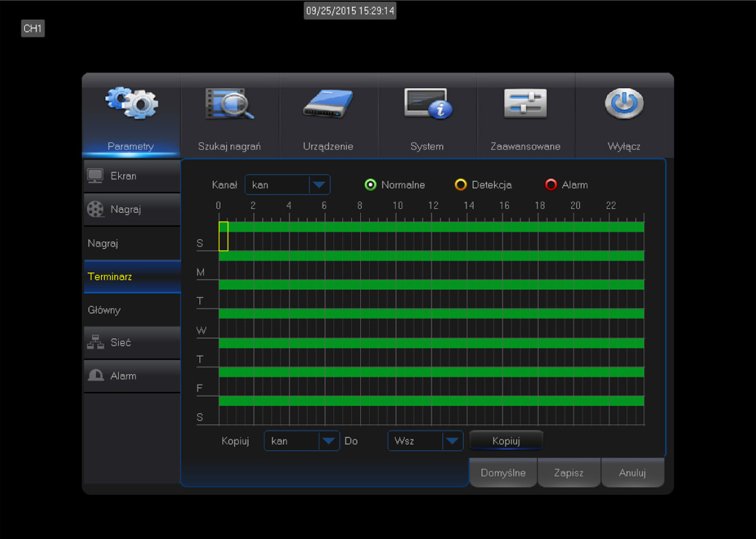Click the CH1 channel label
The height and width of the screenshot is (539, 756).
(33, 28)
